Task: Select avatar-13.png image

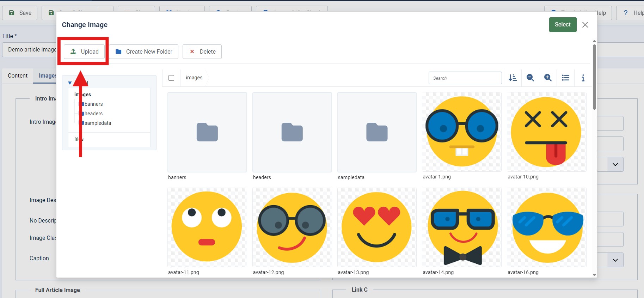Action: [377, 227]
